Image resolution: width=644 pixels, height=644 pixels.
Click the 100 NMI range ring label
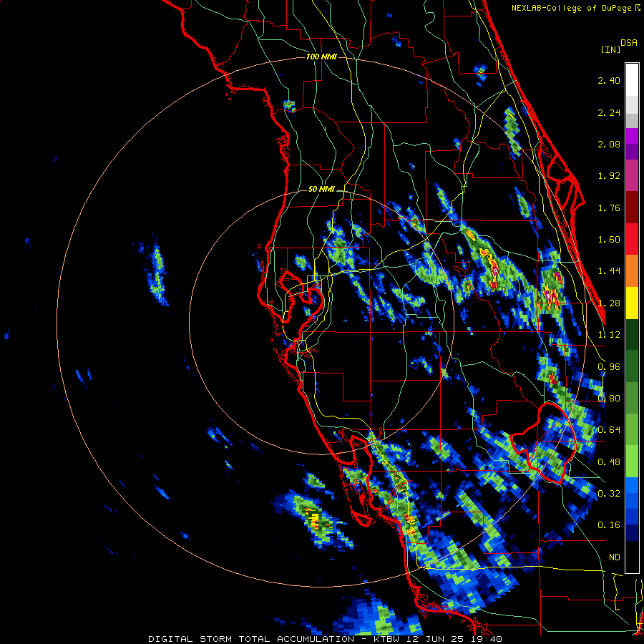tap(321, 57)
